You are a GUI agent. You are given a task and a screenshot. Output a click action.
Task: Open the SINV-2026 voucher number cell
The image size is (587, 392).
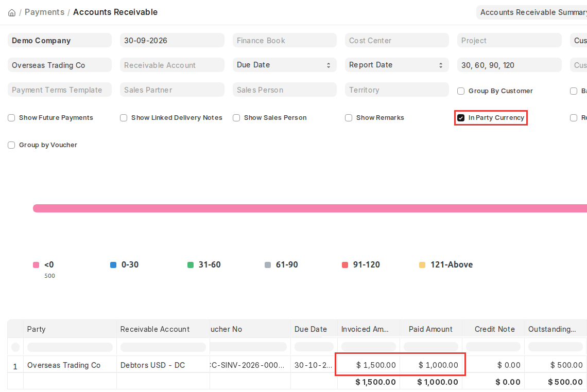(x=250, y=365)
